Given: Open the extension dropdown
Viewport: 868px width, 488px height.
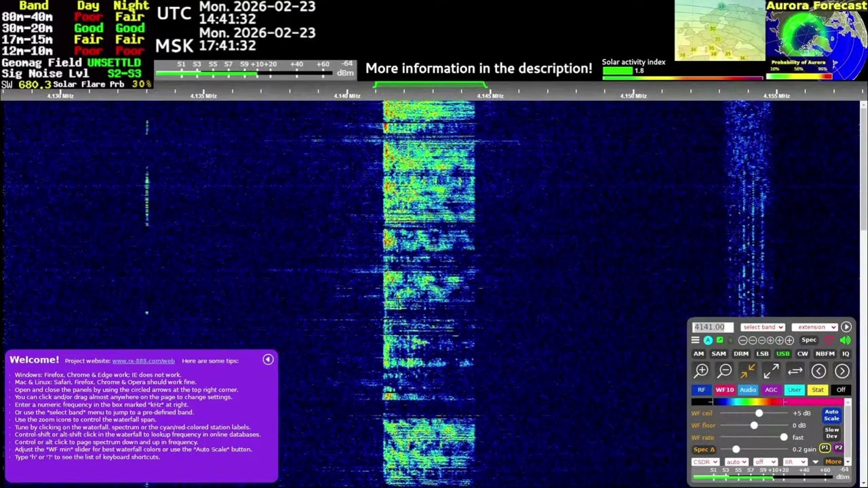Looking at the screenshot, I should click(814, 327).
